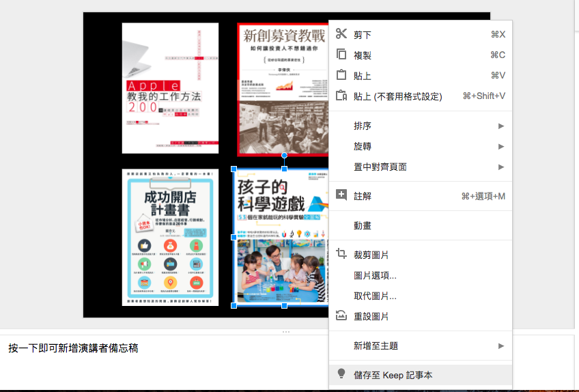Click the Copy icon beside 複製
The image size is (579, 392).
pos(341,55)
